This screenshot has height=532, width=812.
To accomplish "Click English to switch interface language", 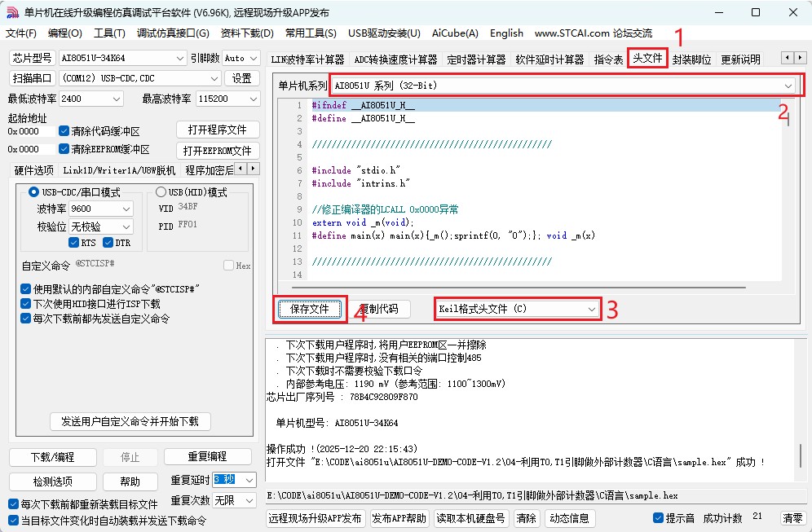I will coord(506,33).
